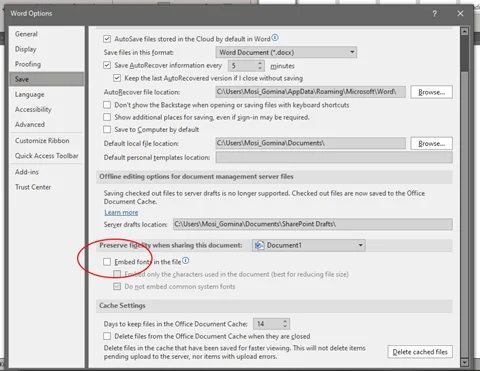Click the Server drafts location field
Screen dimensions: 480x371
tap(313, 224)
